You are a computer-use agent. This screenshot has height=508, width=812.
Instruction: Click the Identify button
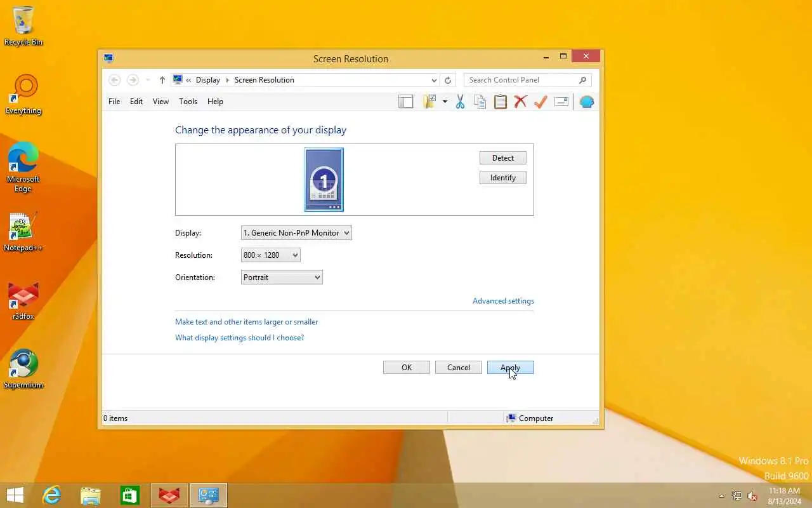point(503,178)
